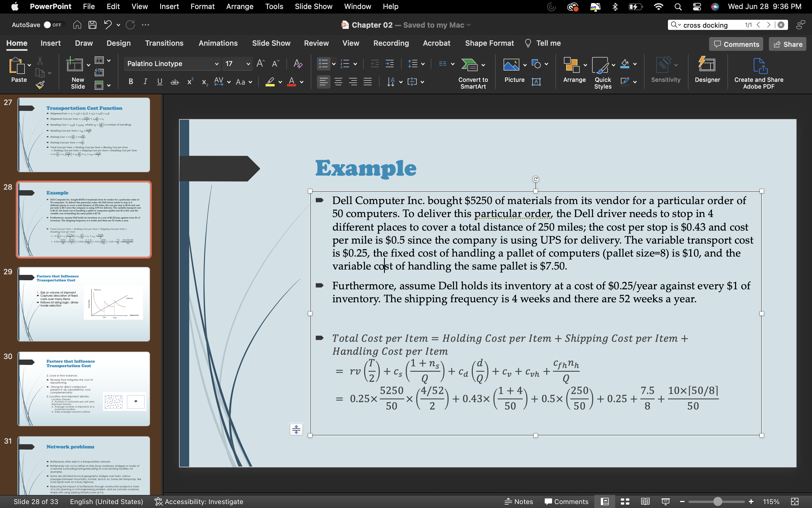Click the Convert to SmartArt icon
The image size is (812, 508).
pos(469,65)
